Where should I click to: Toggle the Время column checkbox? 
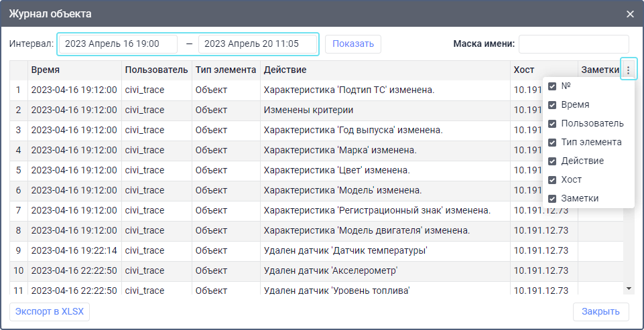(552, 105)
